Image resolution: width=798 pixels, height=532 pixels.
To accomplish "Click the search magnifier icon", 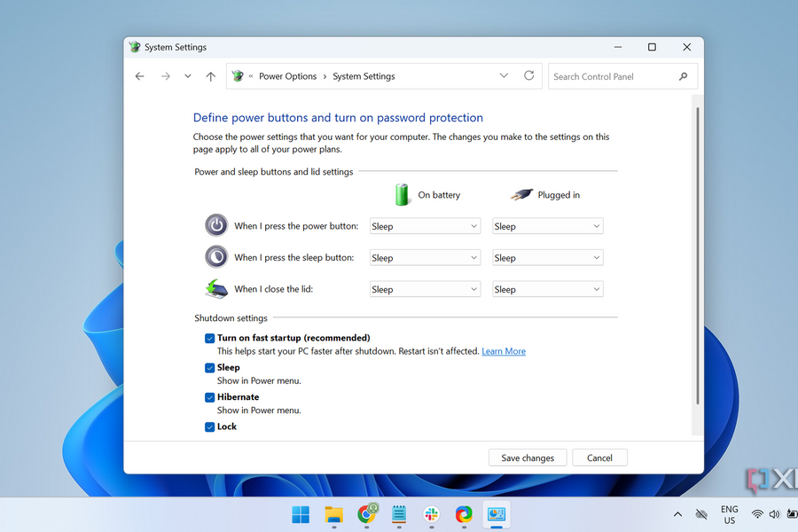I will point(683,76).
